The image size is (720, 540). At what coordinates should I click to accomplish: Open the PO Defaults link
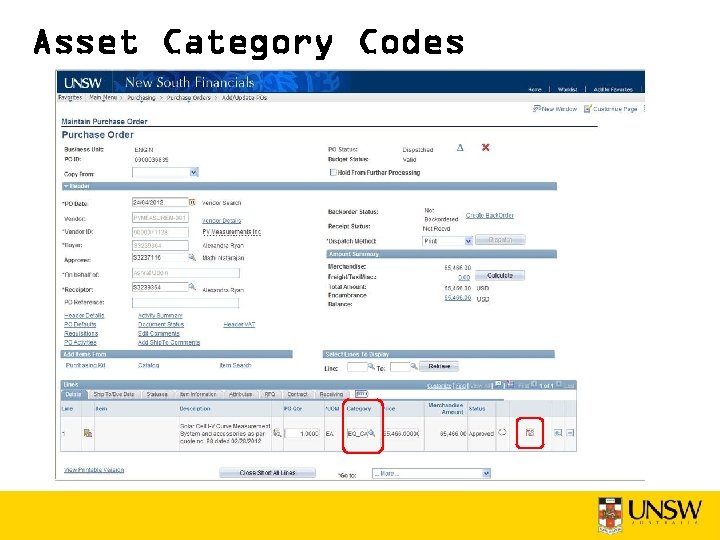pos(80,324)
